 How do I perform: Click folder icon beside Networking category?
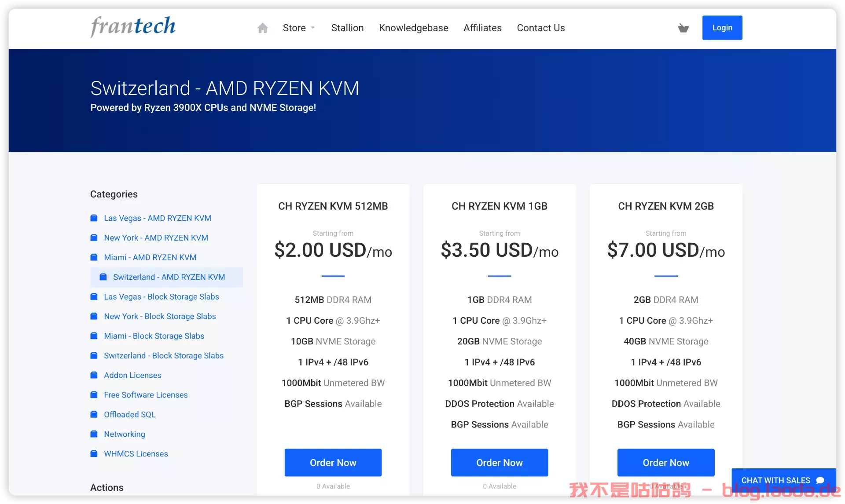point(94,434)
